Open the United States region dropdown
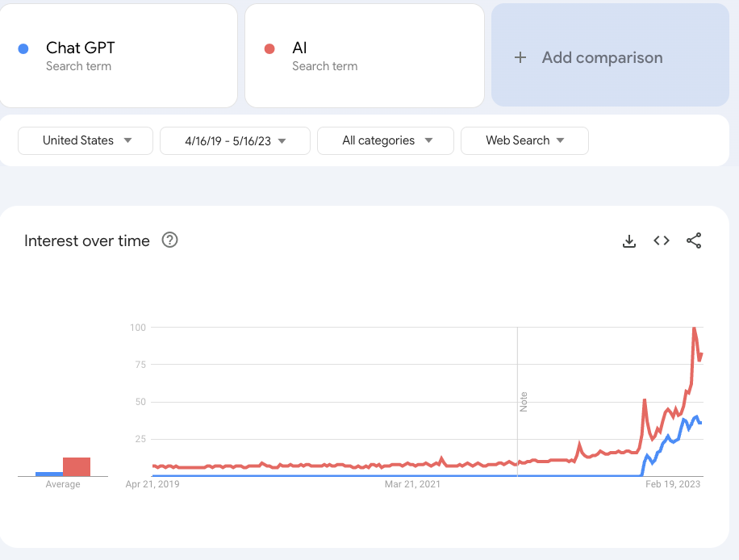The image size is (739, 560). pos(86,140)
